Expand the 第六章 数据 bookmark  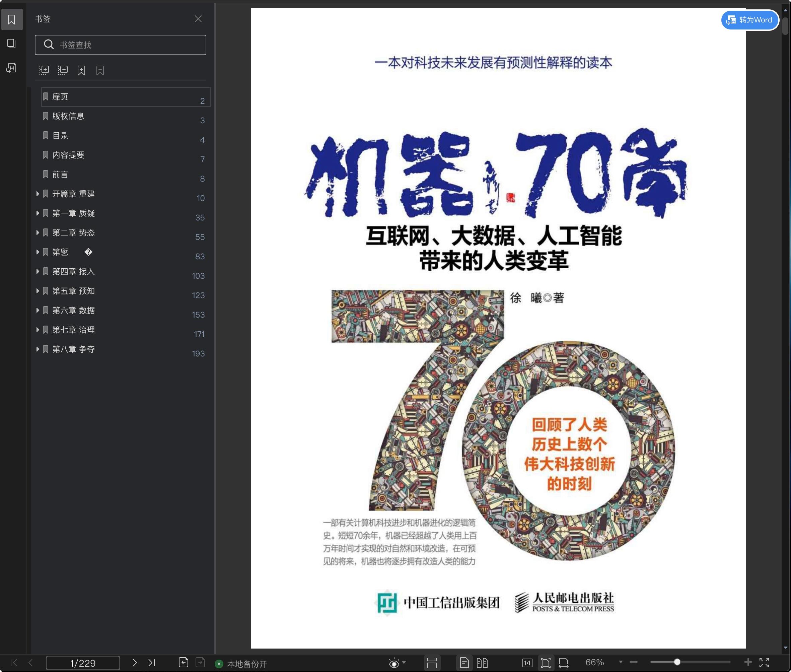pos(37,310)
